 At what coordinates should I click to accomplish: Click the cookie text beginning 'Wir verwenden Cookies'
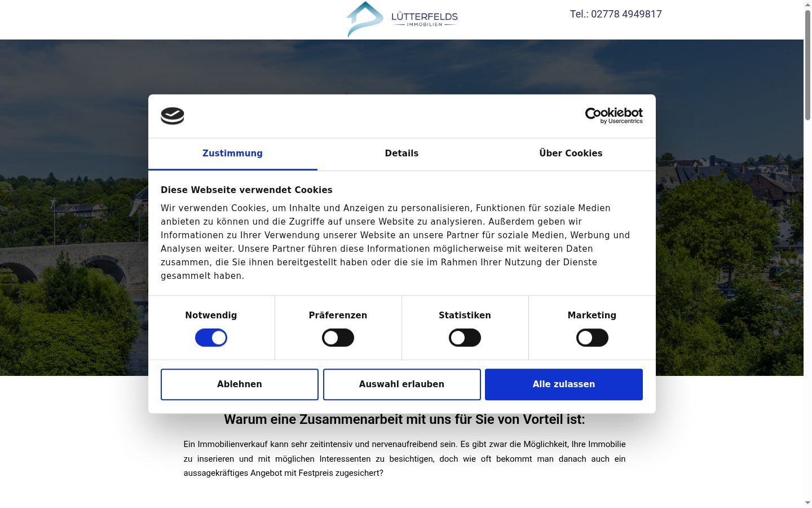point(395,242)
